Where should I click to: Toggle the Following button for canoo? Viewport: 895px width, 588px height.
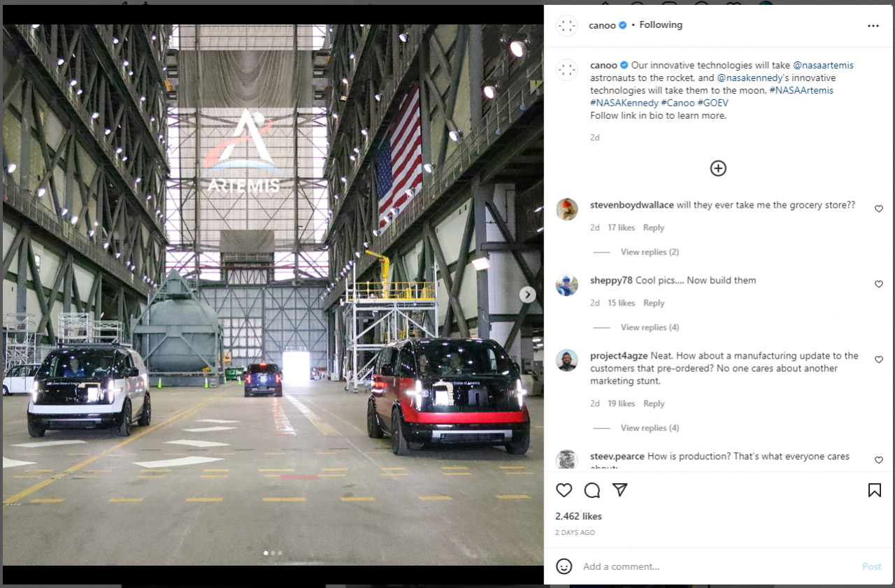click(x=661, y=25)
